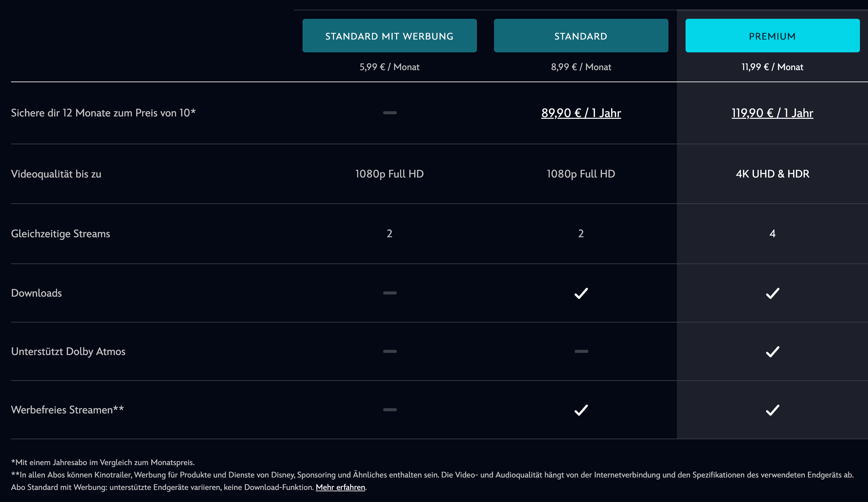Click the Downloads checkmark under Premium
This screenshot has width=868, height=502.
[773, 293]
